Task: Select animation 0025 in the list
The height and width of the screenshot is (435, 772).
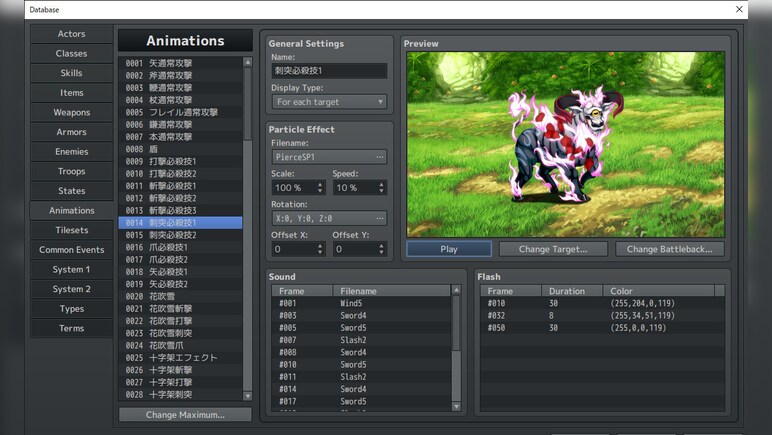Action: pos(180,358)
